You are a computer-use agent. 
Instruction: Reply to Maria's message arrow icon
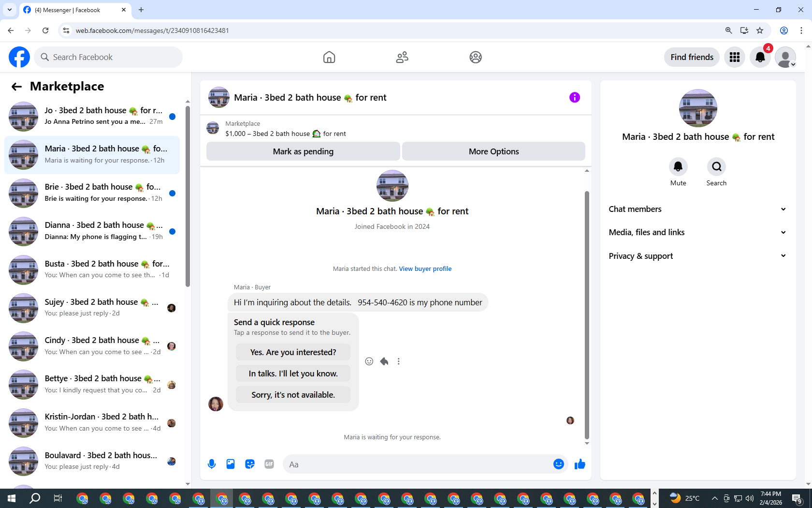(384, 361)
